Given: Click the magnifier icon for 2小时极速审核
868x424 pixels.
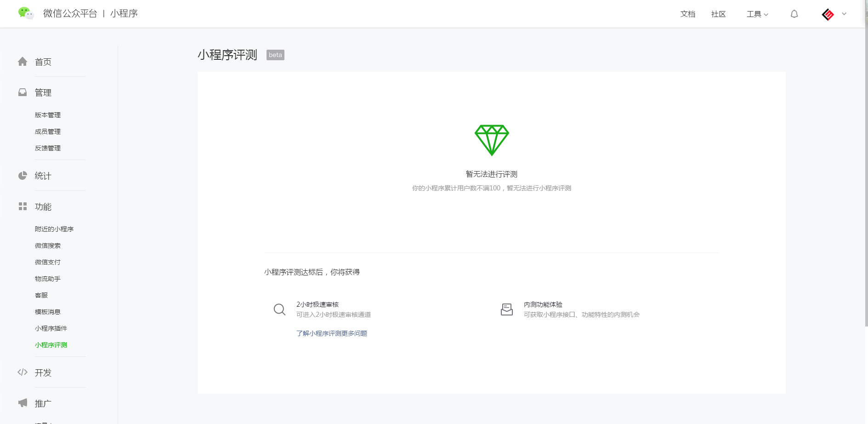Looking at the screenshot, I should (279, 309).
